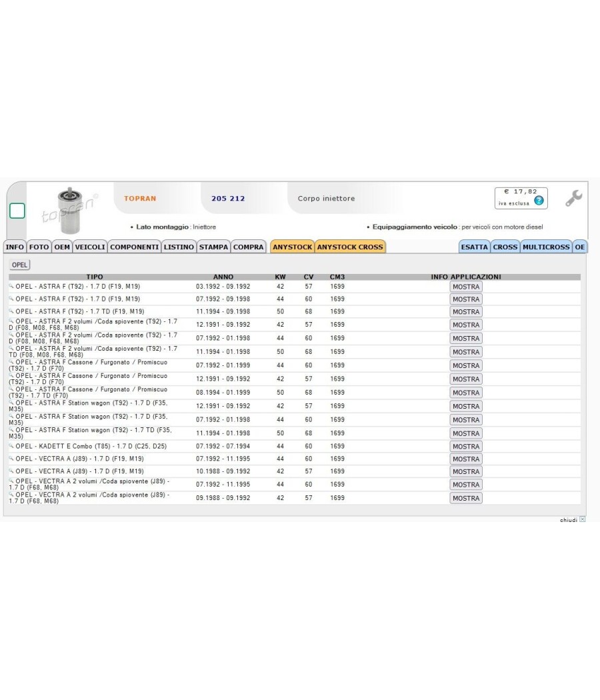
Task: Click the ANNO column header
Action: 223,277
